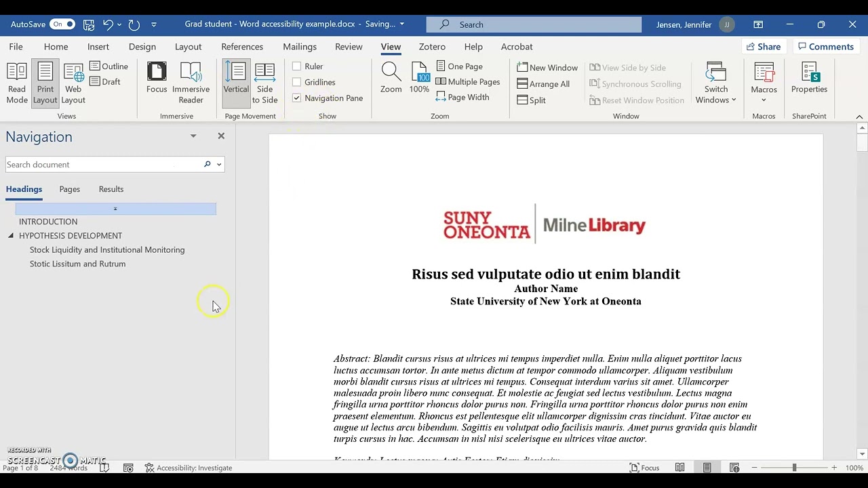Select Print Layout in status bar
868x488 pixels.
click(x=707, y=468)
